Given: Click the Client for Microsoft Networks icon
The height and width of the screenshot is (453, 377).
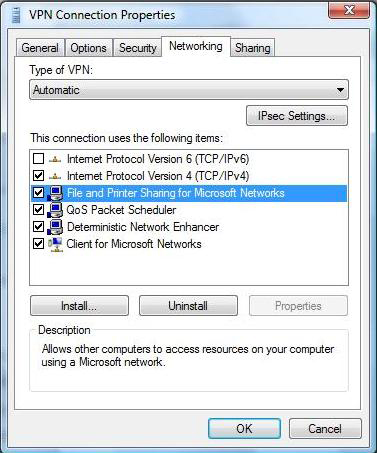Looking at the screenshot, I should [55, 244].
